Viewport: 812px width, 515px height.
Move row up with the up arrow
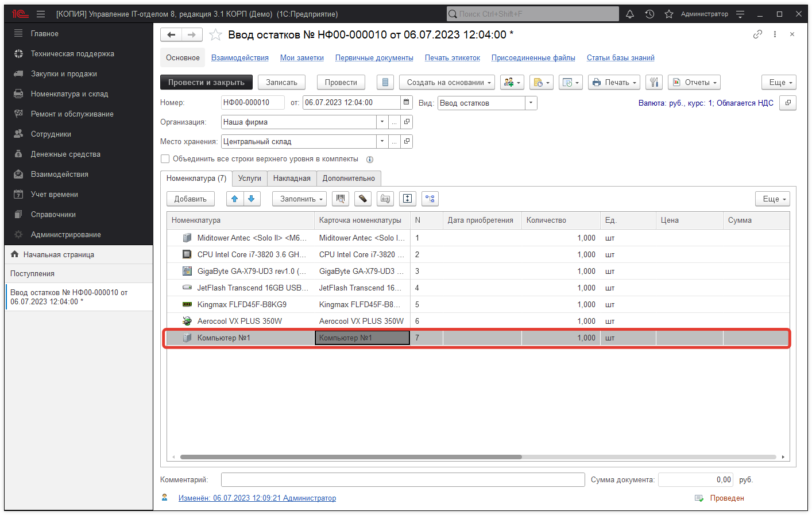tap(234, 199)
